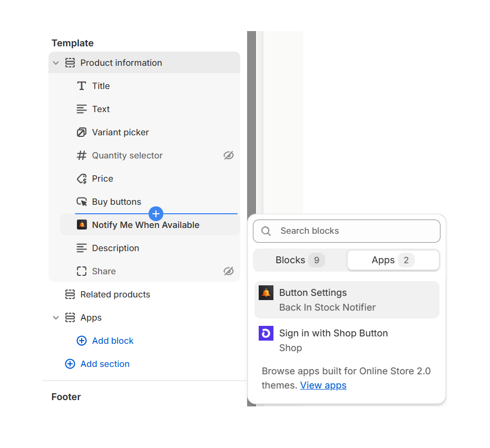This screenshot has height=448, width=490.
Task: Toggle visibility of the Quantity selector block
Action: click(228, 155)
